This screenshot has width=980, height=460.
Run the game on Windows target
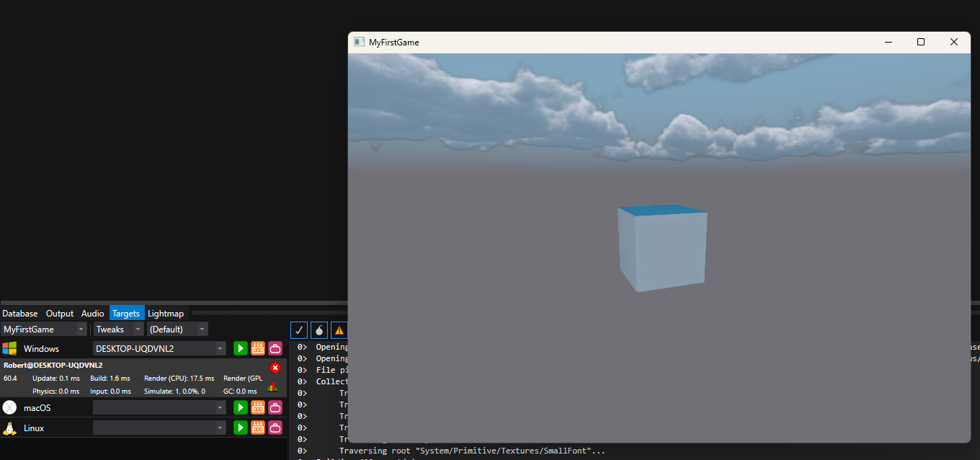[240, 348]
